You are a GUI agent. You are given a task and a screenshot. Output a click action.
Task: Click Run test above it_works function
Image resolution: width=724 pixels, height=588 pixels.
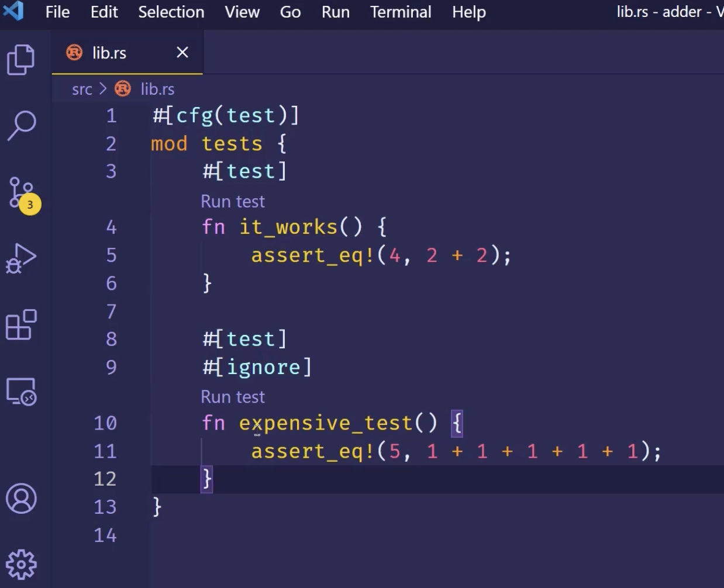(233, 202)
